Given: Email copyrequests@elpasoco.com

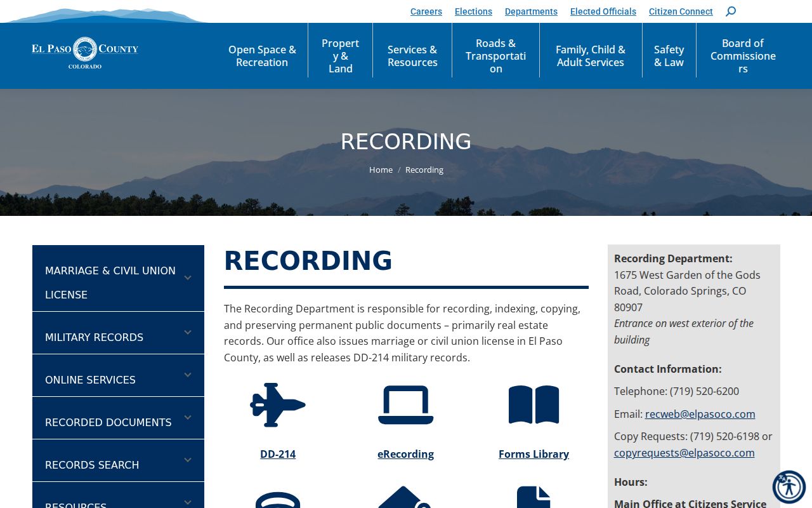Looking at the screenshot, I should [684, 453].
